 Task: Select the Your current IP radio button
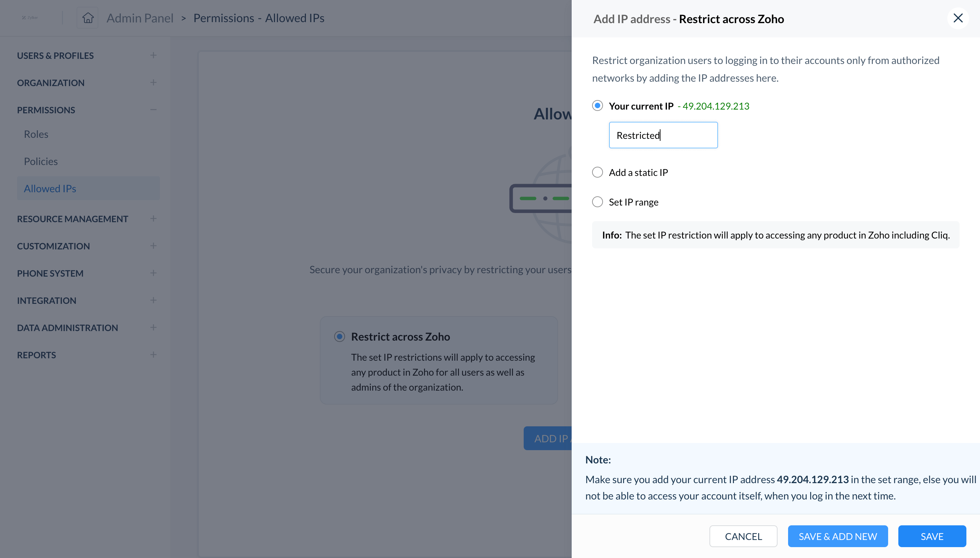(597, 106)
